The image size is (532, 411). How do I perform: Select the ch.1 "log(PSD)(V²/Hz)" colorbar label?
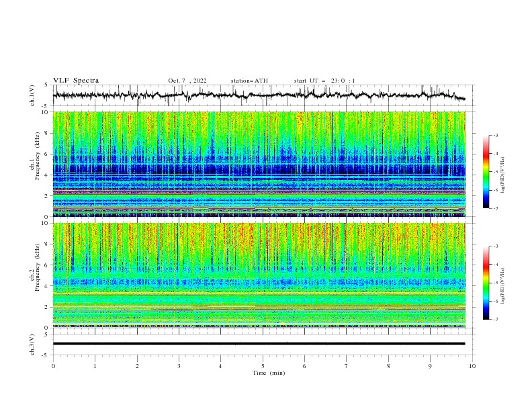point(503,175)
